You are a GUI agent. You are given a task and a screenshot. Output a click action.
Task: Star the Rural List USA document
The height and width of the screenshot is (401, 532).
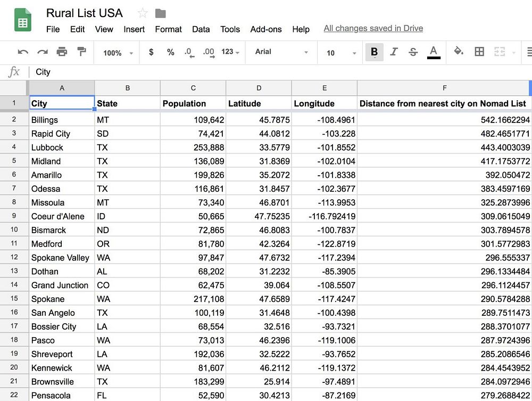[x=143, y=13]
